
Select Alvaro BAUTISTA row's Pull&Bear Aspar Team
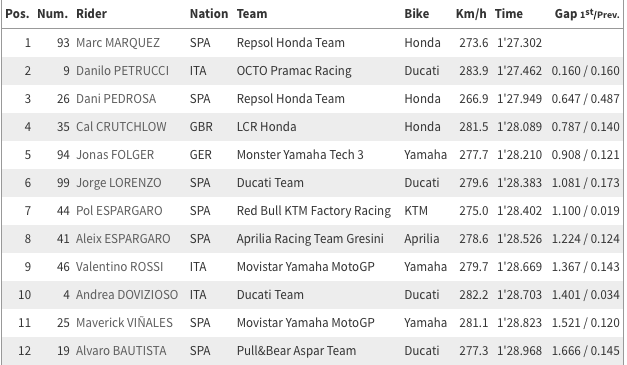point(296,351)
